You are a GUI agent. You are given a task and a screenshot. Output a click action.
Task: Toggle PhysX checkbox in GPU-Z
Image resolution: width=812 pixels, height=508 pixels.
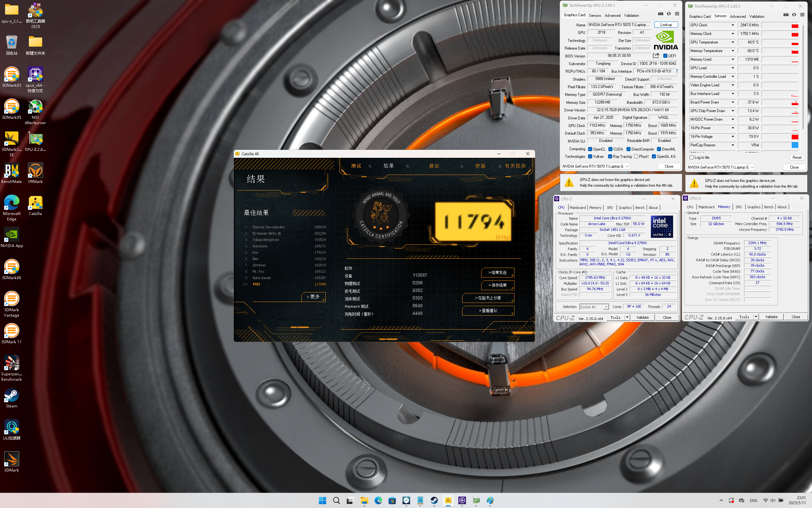[x=636, y=157]
